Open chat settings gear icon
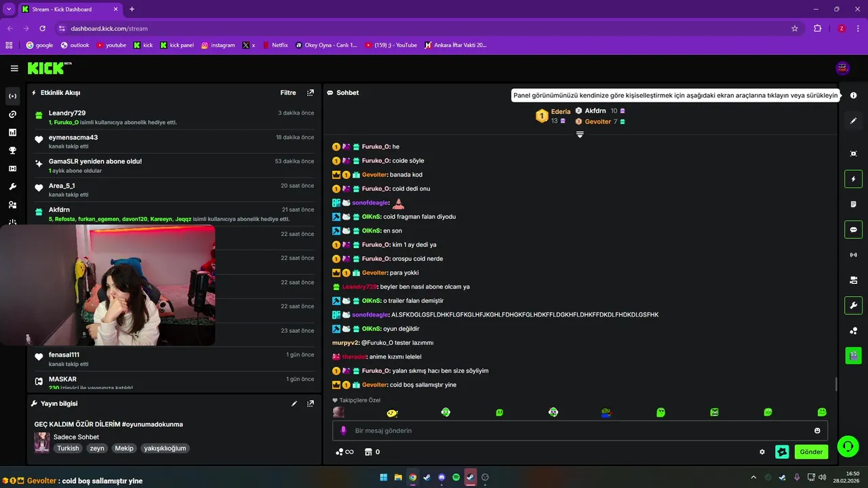868x488 pixels. (762, 452)
